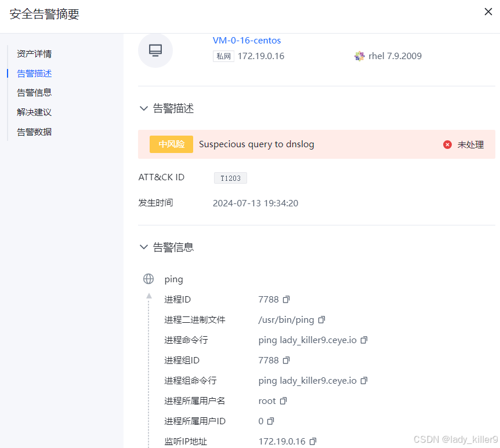Copy the process user ID 0
The height and width of the screenshot is (448, 500).
click(x=270, y=421)
